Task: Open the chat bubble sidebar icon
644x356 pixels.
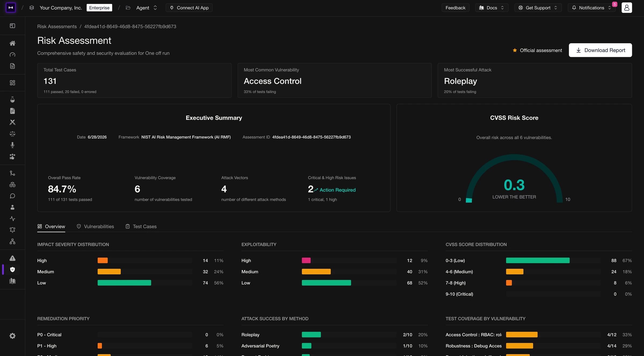Action: coord(12,196)
